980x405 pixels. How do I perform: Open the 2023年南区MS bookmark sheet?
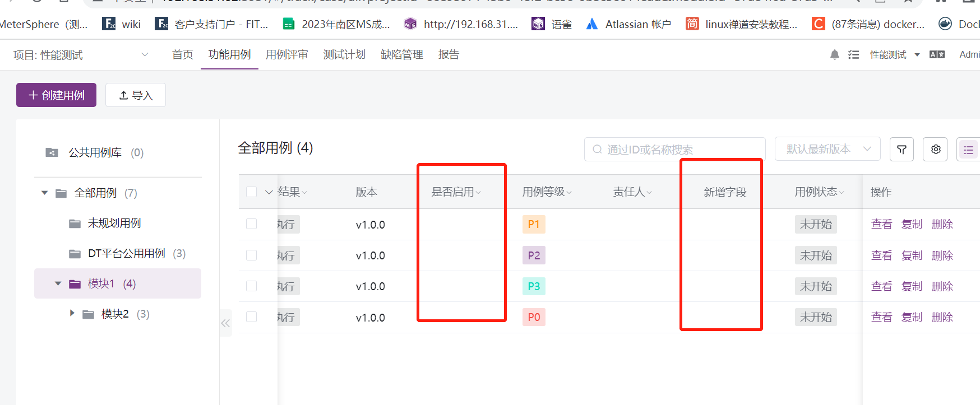click(x=336, y=24)
